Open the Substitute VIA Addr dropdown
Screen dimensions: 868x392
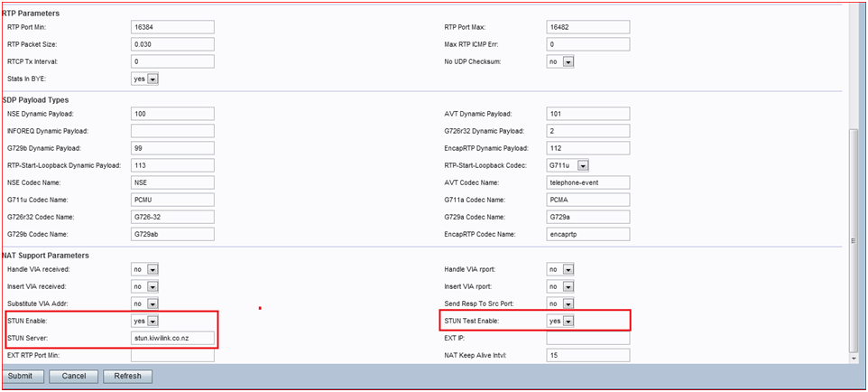[145, 303]
